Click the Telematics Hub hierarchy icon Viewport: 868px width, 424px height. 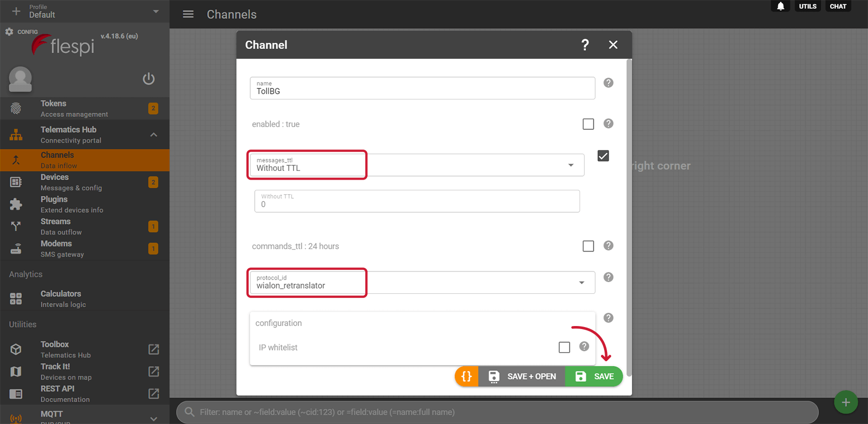(x=16, y=135)
